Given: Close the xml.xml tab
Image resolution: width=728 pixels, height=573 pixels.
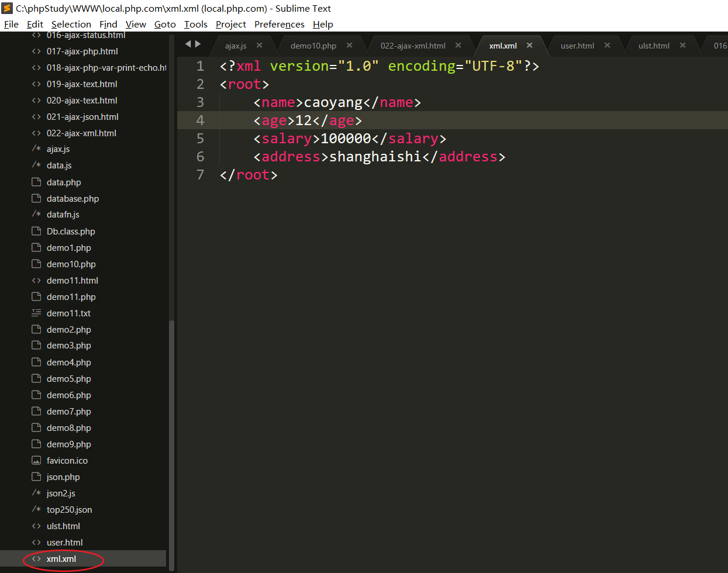Looking at the screenshot, I should tap(529, 46).
